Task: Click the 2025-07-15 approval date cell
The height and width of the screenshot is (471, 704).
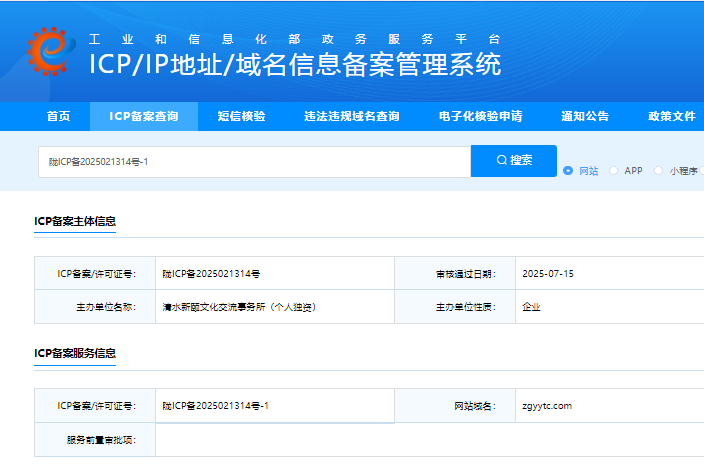Action: pos(548,273)
